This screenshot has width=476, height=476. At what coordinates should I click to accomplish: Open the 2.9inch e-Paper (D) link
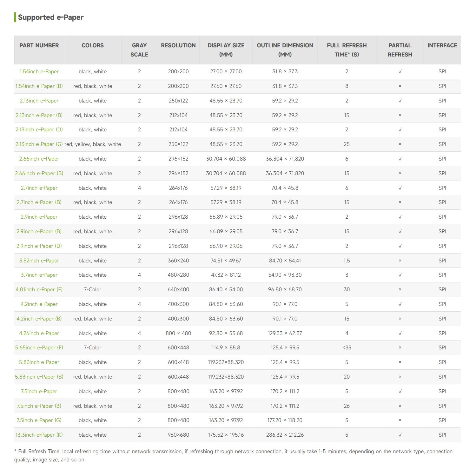click(x=39, y=246)
